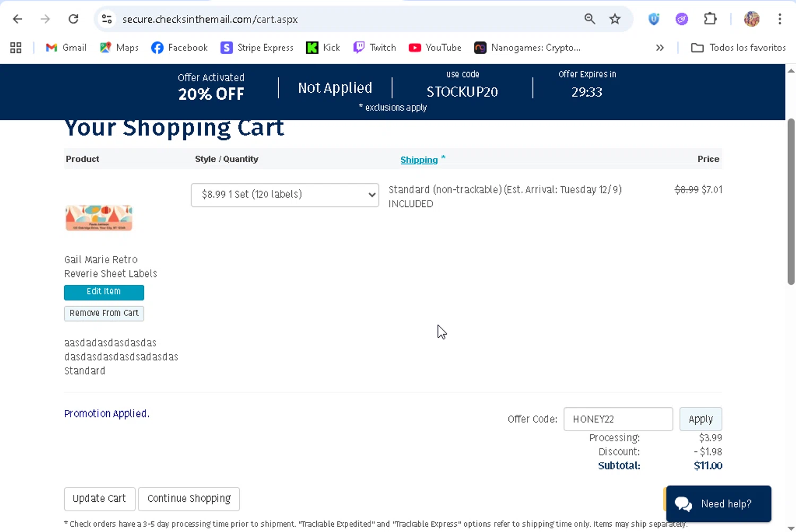Expand the style quantity dropdown
The image size is (796, 532).
tap(285, 195)
